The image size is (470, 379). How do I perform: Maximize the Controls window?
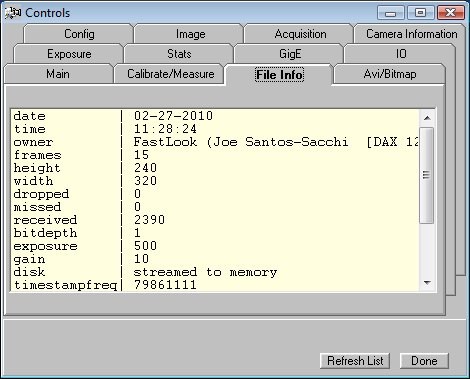(x=420, y=13)
